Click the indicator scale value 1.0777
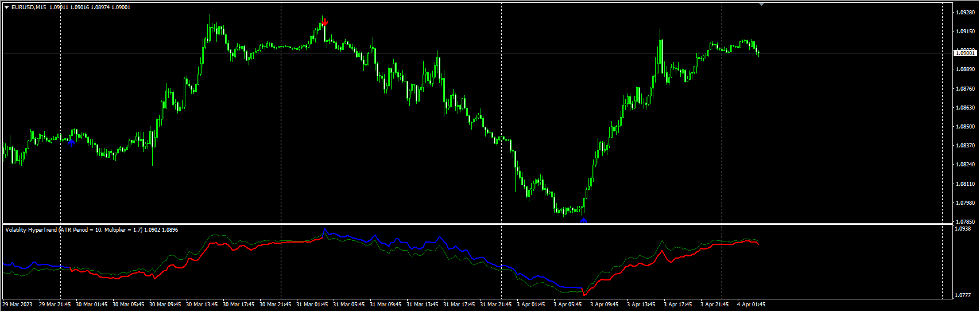This screenshot has height=312, width=980. pos(964,295)
